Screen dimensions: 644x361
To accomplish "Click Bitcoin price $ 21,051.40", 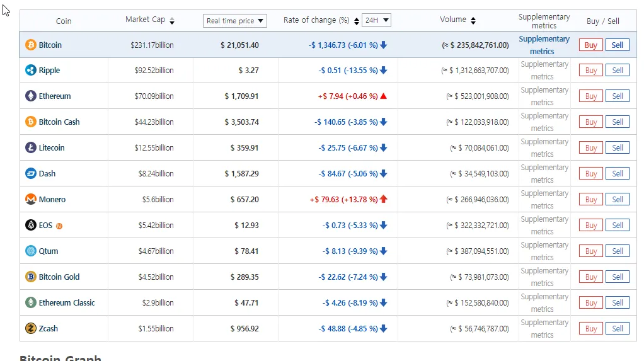I will 239,45.
